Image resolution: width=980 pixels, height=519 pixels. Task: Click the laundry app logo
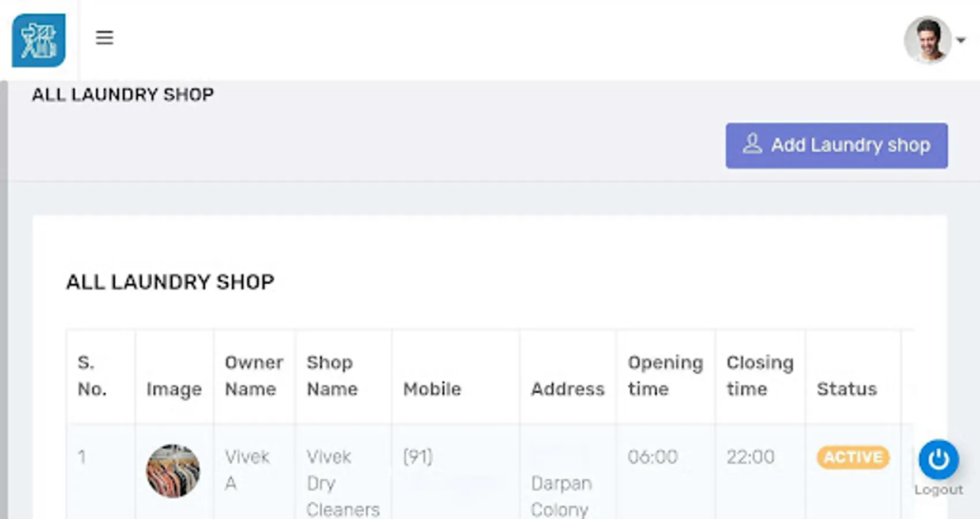(x=39, y=40)
